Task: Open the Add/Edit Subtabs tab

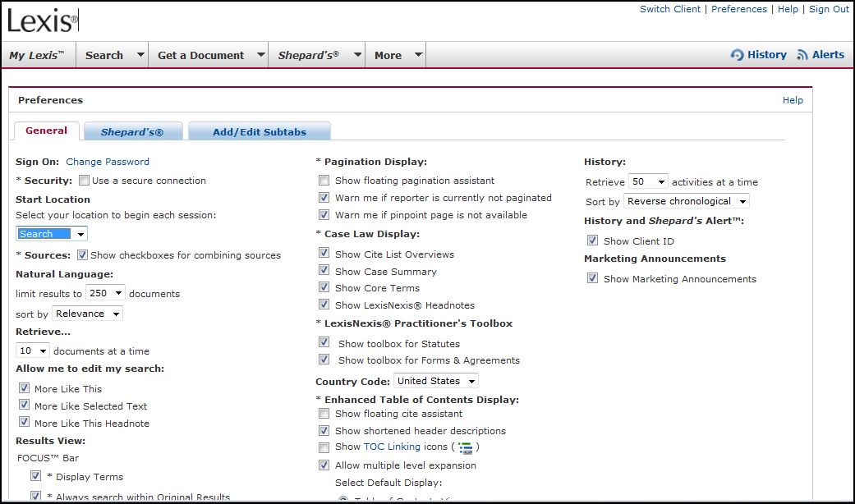Action: (x=259, y=132)
